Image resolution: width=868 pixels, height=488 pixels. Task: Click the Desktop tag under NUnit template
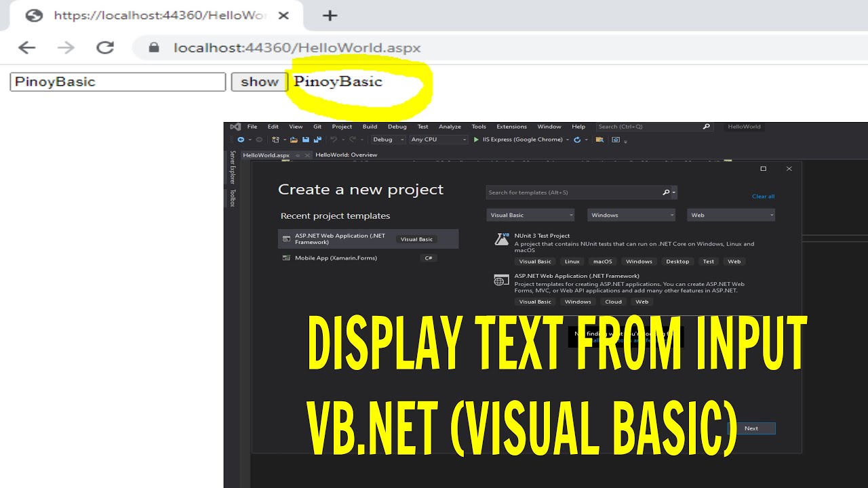pyautogui.click(x=677, y=262)
